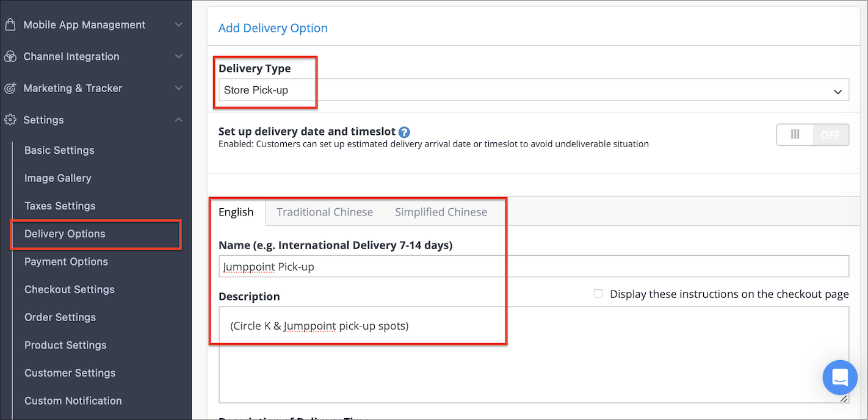Open the help tooltip question mark icon
This screenshot has width=868, height=420.
tap(404, 132)
